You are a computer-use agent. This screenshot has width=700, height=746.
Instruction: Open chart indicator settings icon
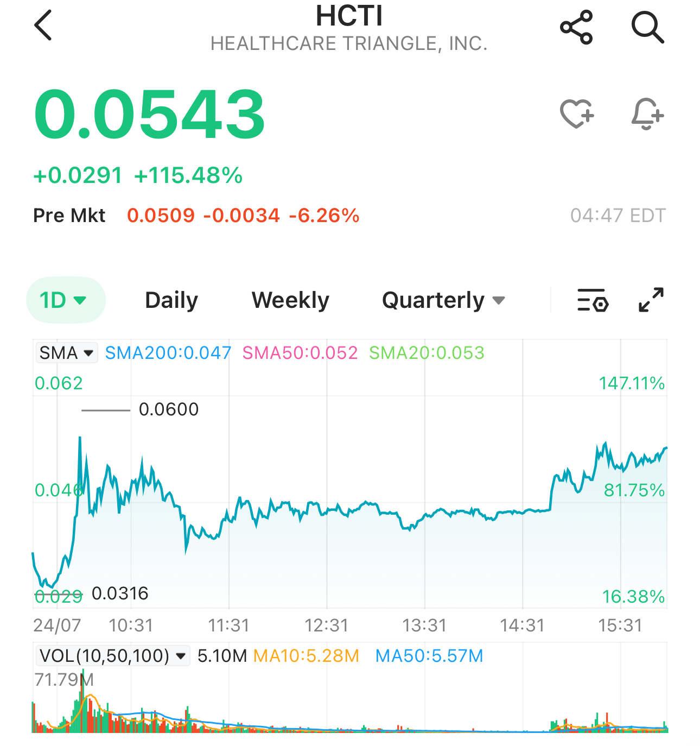click(593, 300)
